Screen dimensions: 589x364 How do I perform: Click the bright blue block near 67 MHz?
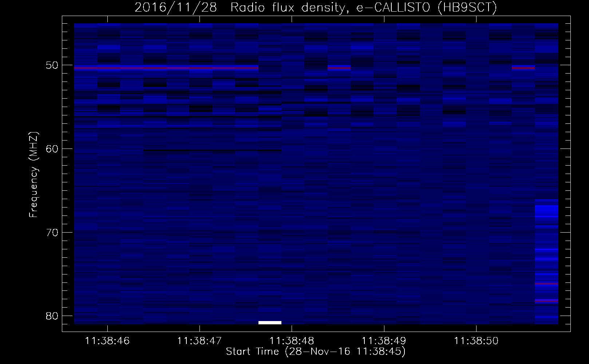pos(546,211)
